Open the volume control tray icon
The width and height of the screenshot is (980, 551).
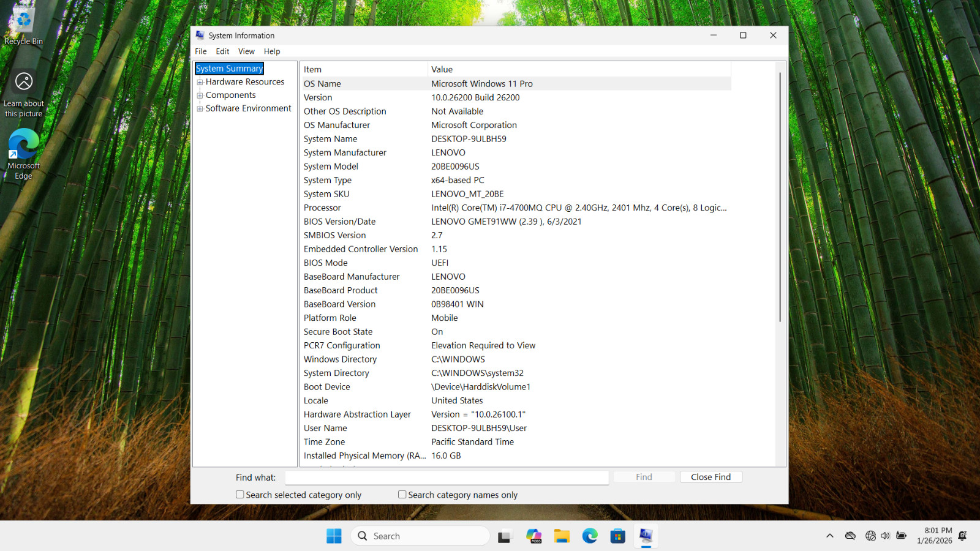885,536
